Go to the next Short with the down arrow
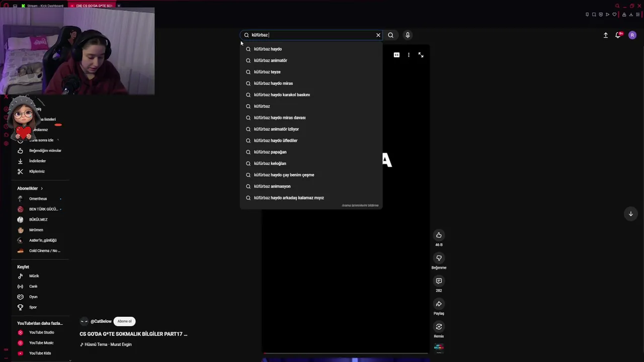Viewport: 644px width, 362px height. click(x=630, y=214)
